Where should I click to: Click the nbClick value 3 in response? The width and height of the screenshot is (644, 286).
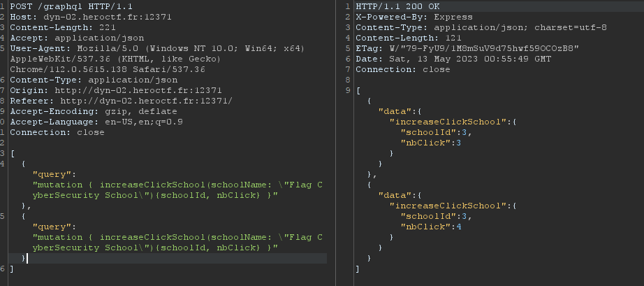[459, 143]
